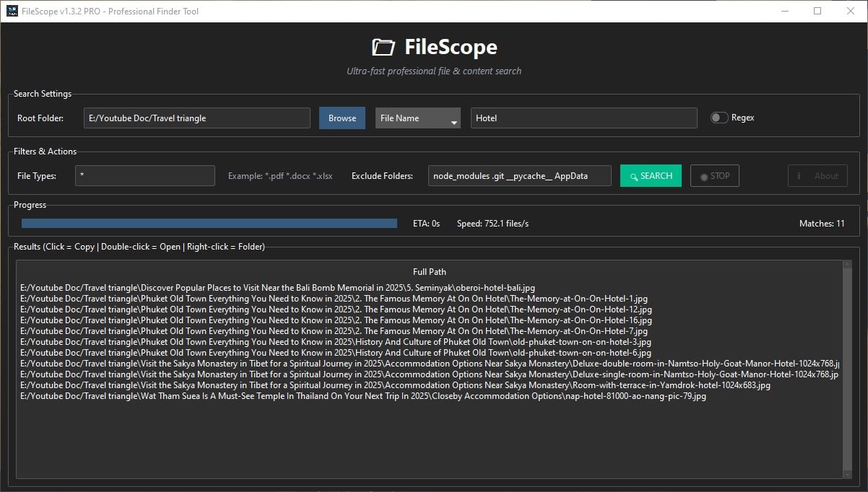The image size is (868, 492).
Task: Click the File Types input field
Action: 145,176
